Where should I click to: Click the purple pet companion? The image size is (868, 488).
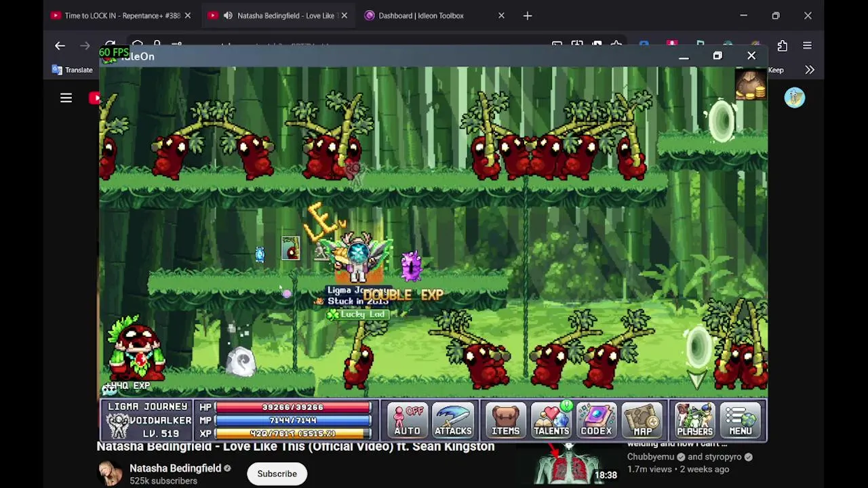coord(411,266)
